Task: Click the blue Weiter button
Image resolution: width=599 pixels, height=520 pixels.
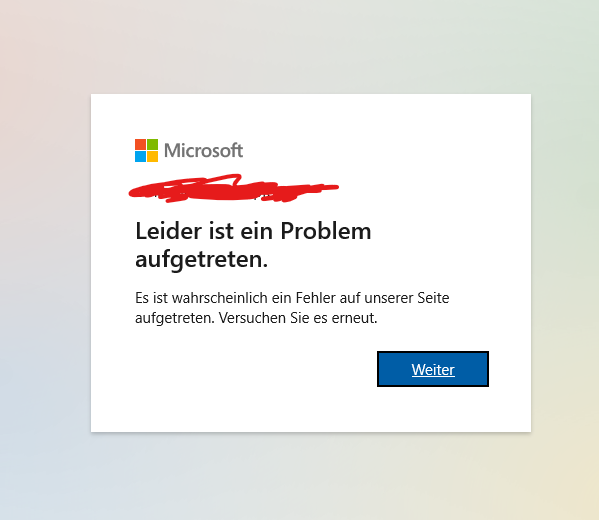Action: (x=433, y=369)
